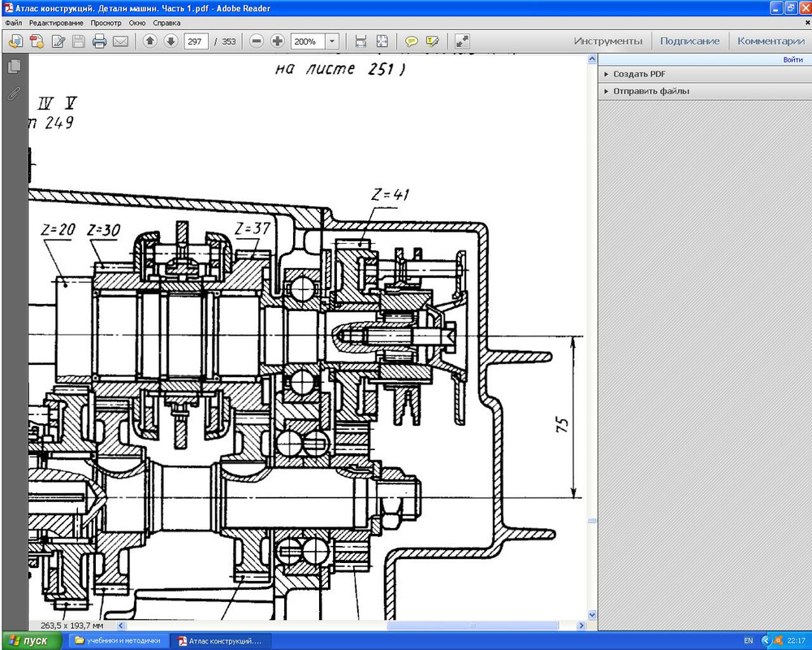812x650 pixels.
Task: Click the Print file icon
Action: pos(99,41)
